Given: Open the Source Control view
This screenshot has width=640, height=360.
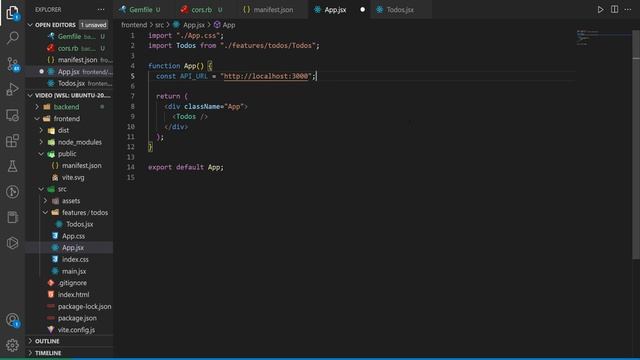Looking at the screenshot, I should (12, 64).
